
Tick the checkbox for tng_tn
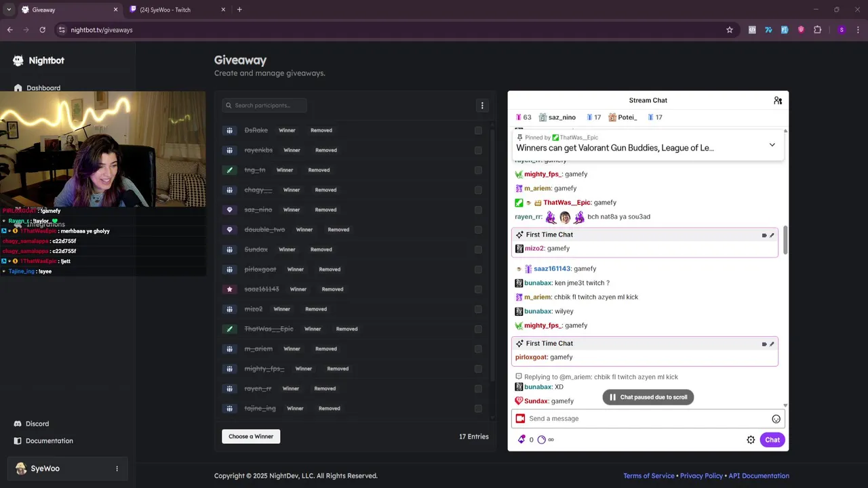478,170
